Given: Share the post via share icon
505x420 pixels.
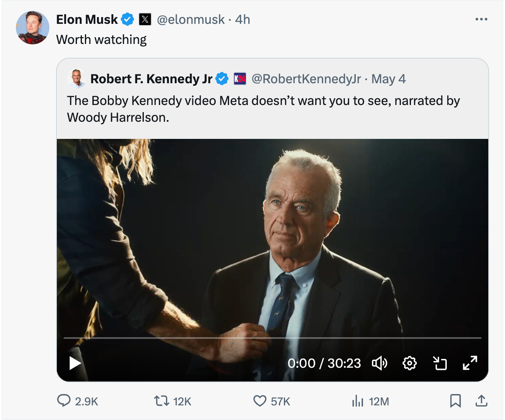Looking at the screenshot, I should point(481,401).
